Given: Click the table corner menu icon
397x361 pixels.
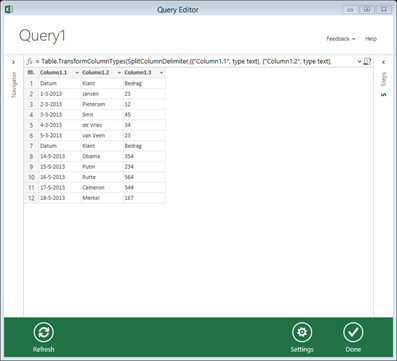Looking at the screenshot, I should tap(31, 72).
